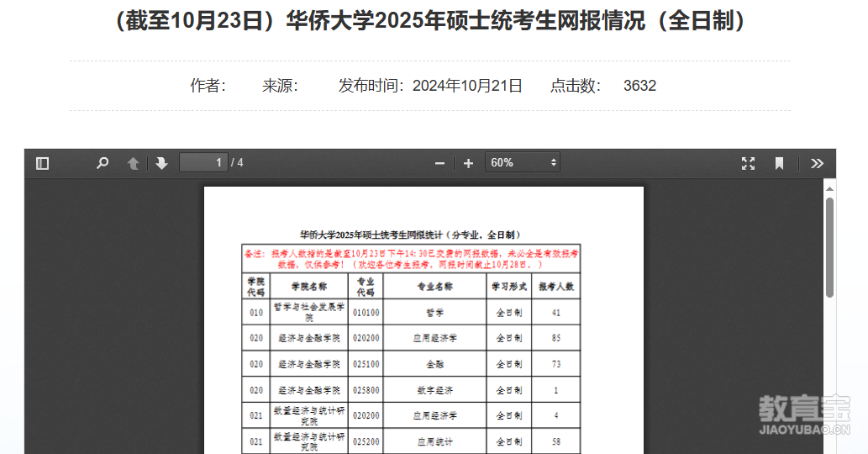Zoom in the PDF with plus button
Image resolution: width=868 pixels, height=454 pixels.
(468, 163)
